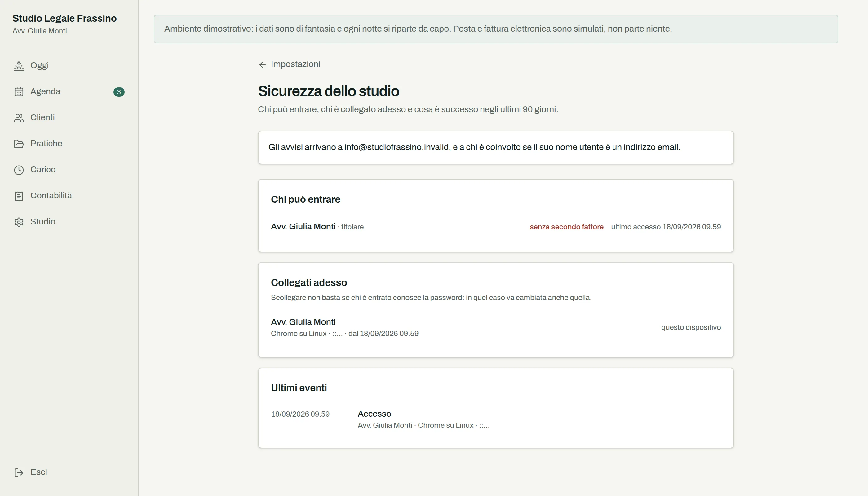Open the Agenda menu item
868x496 pixels.
click(69, 92)
